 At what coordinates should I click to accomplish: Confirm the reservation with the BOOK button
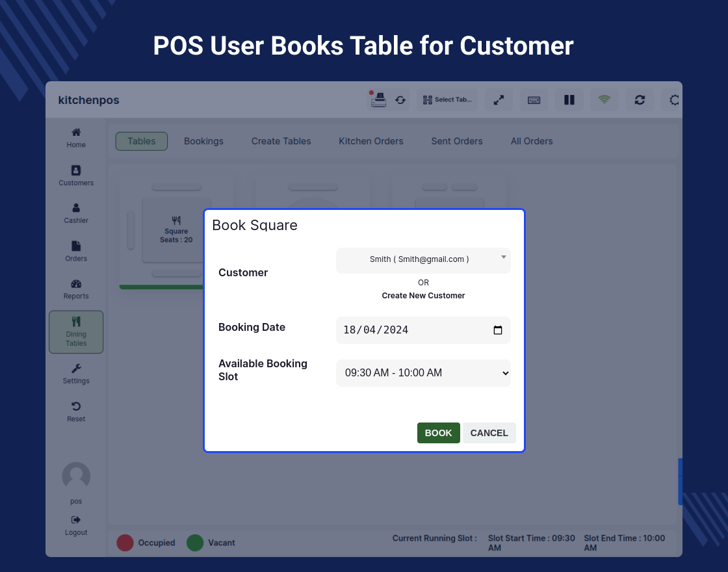pyautogui.click(x=438, y=433)
